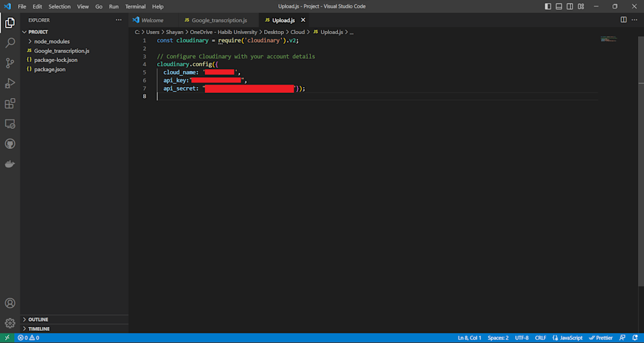Screen dimensions: 644x343
Task: Open the Accounts menu
Action: pos(10,303)
